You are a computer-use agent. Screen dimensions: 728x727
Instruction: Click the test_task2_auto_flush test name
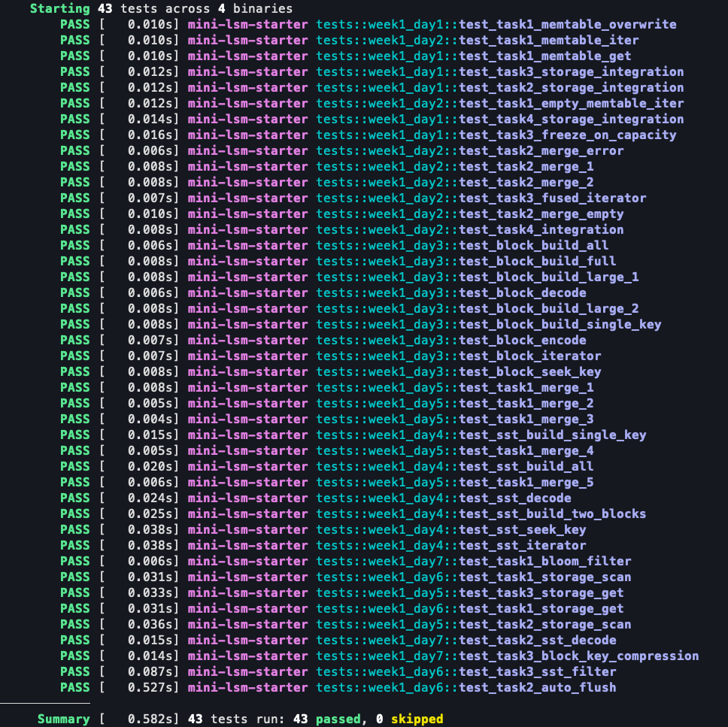coord(537,687)
